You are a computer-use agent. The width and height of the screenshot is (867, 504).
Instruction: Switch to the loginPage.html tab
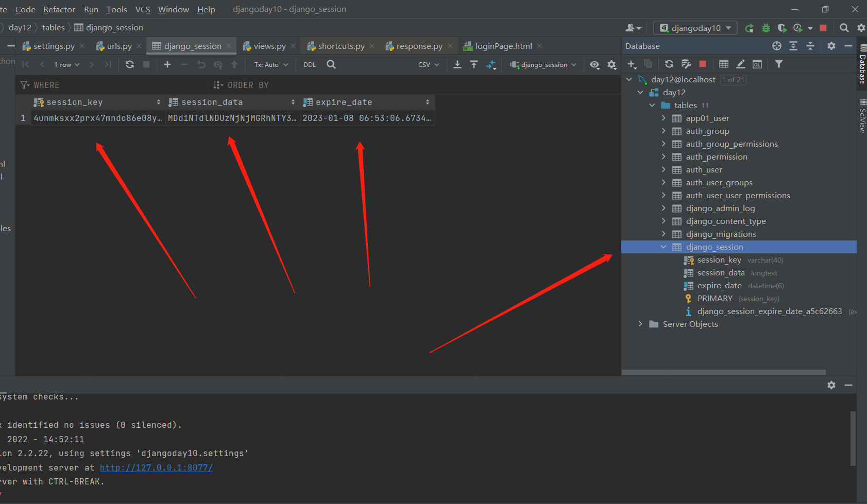click(x=503, y=46)
